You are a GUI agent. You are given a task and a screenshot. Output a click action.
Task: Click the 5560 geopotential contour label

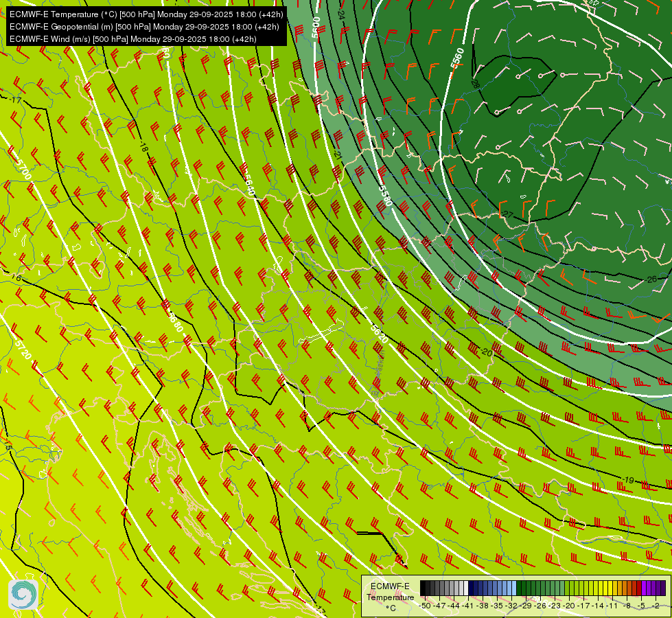457,58
